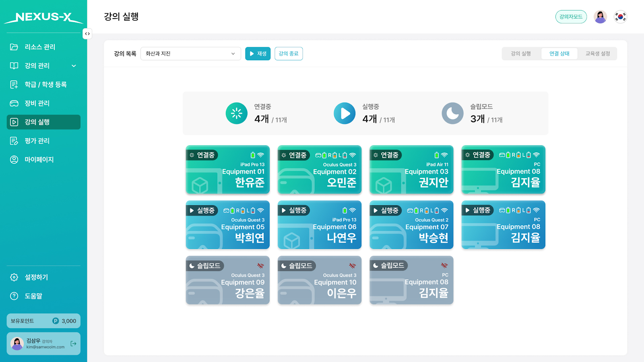The height and width of the screenshot is (362, 644).
Task: Select the 강의 실행 sidebar item
Action: (43, 122)
